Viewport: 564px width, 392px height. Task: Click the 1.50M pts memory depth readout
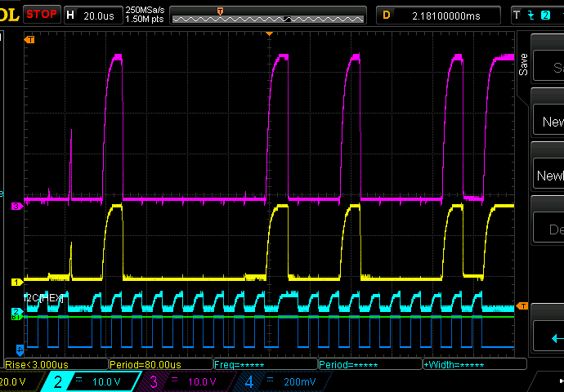pos(145,19)
